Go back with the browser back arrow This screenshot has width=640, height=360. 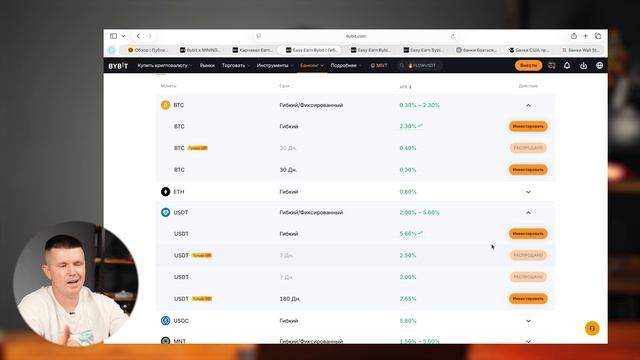(138, 36)
